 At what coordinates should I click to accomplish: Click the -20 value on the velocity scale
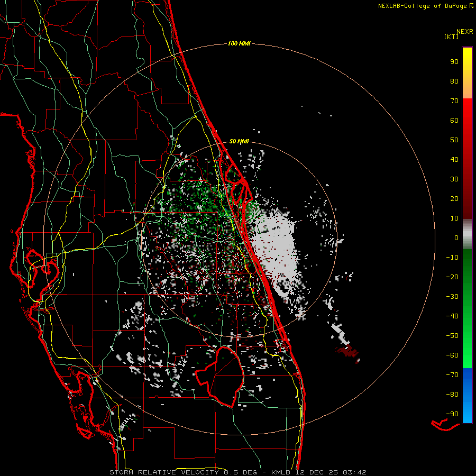pyautogui.click(x=452, y=277)
